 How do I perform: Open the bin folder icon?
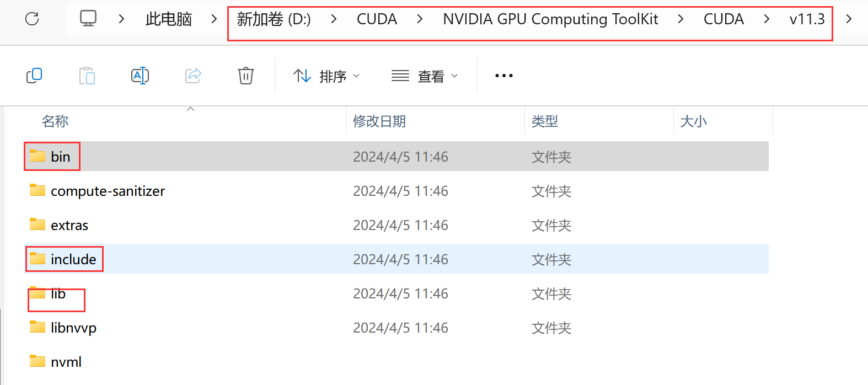(x=36, y=156)
